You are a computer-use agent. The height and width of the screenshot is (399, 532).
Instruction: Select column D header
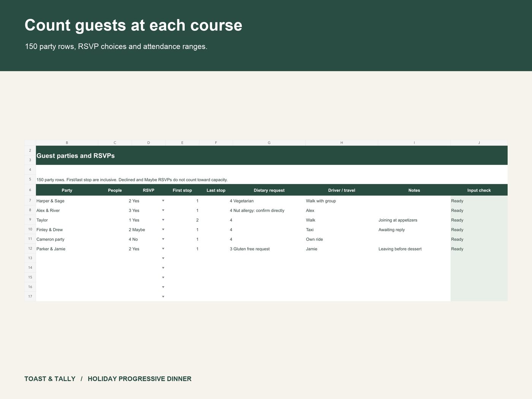click(149, 143)
